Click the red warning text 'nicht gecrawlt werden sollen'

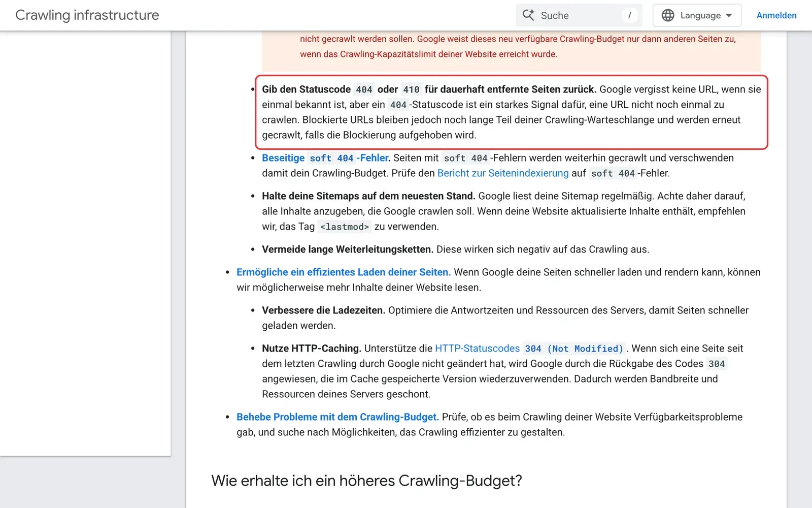pos(357,39)
